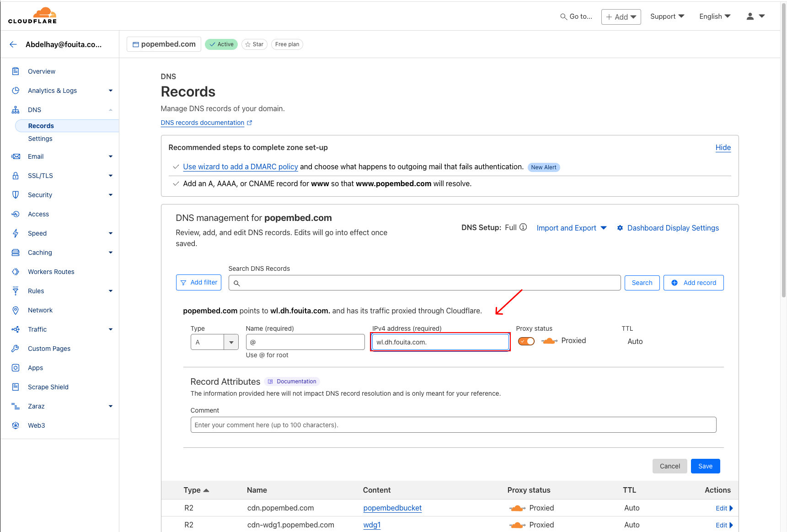The width and height of the screenshot is (787, 532).
Task: Click the Add record button
Action: click(x=694, y=283)
